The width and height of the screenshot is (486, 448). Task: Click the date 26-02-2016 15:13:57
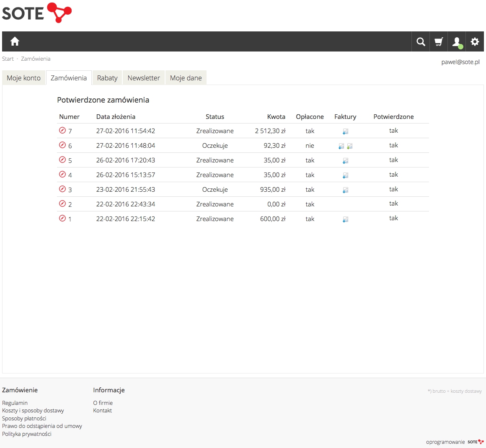(x=126, y=175)
